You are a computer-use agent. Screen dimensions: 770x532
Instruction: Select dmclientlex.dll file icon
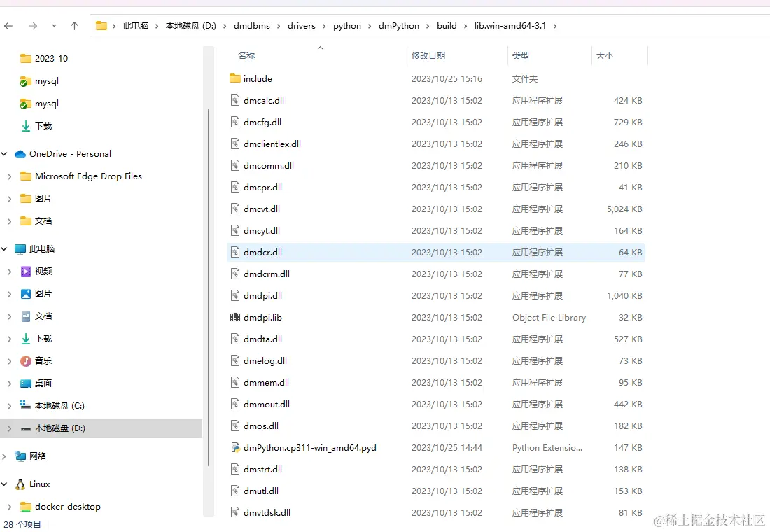(235, 143)
